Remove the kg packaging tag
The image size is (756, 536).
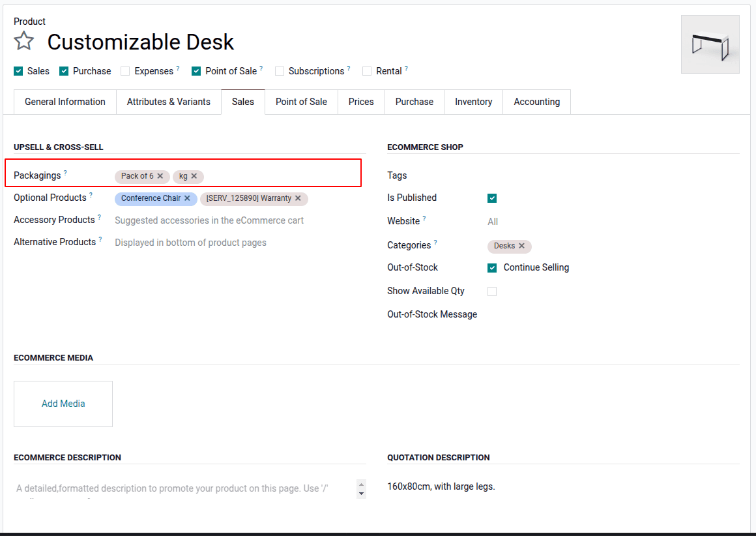[194, 176]
